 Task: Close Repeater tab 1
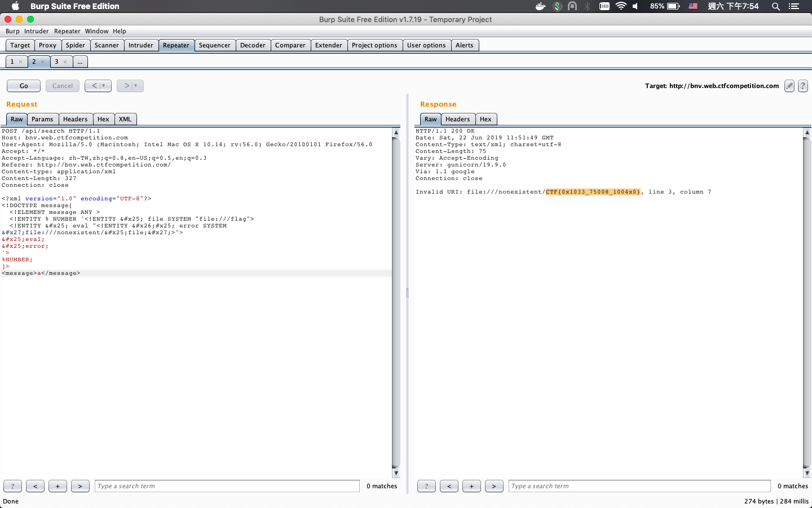[21, 62]
